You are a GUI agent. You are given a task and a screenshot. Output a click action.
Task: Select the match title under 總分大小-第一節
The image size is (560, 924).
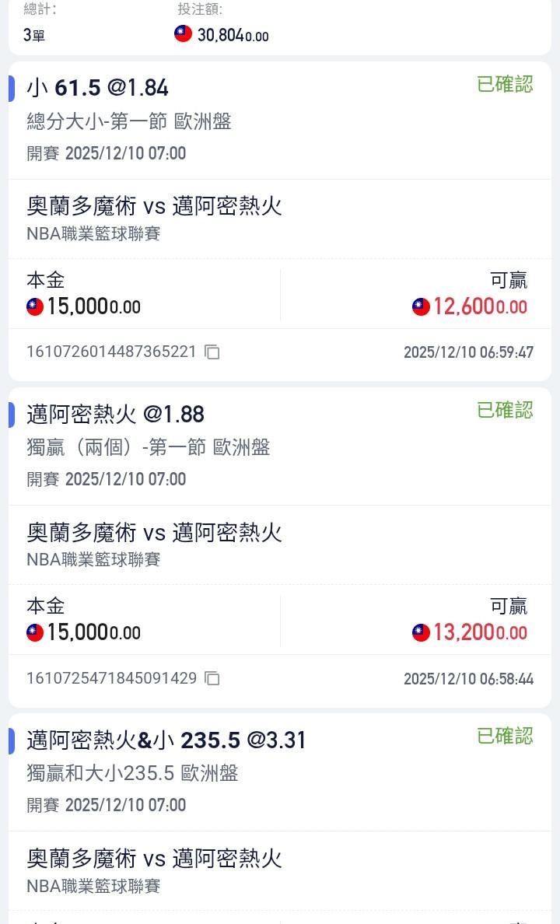pos(154,206)
